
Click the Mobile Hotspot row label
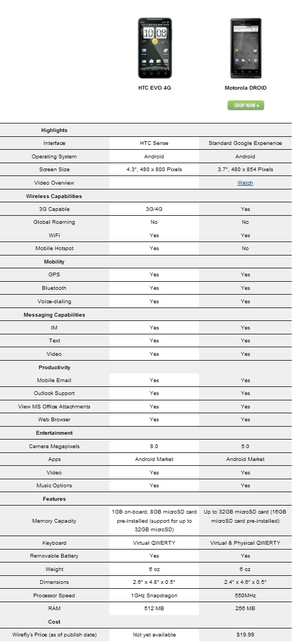click(54, 248)
